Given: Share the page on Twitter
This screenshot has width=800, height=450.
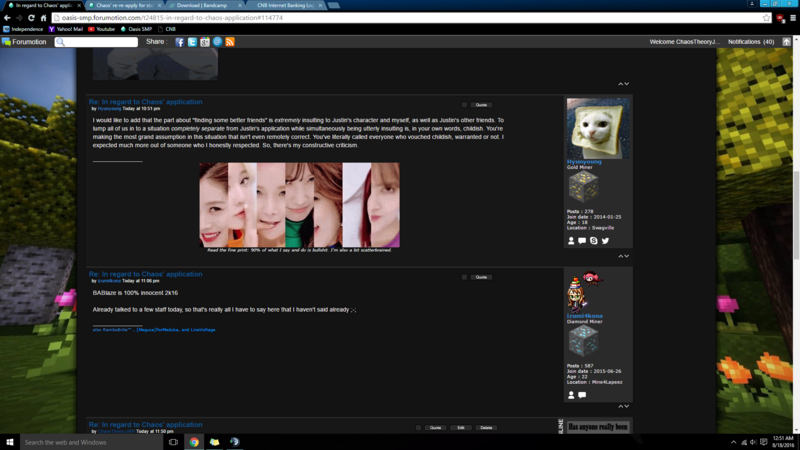Looking at the screenshot, I should 192,42.
